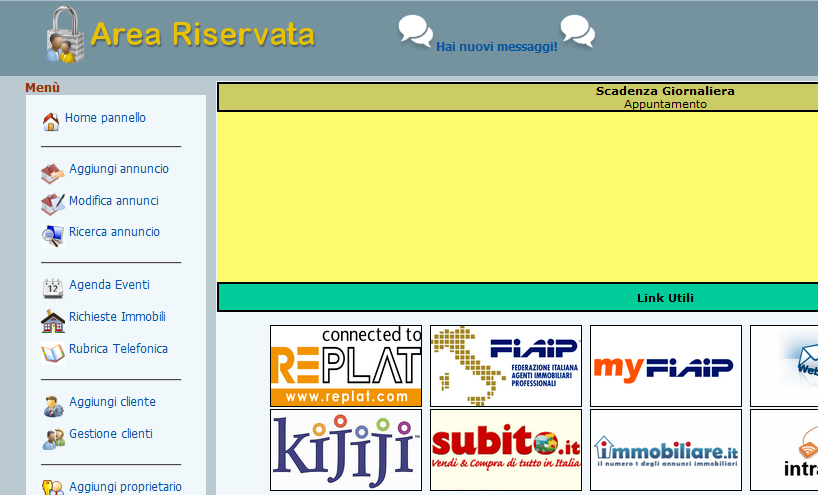Open Richieste Immobili menu entry
The image size is (818, 495).
[x=117, y=317]
